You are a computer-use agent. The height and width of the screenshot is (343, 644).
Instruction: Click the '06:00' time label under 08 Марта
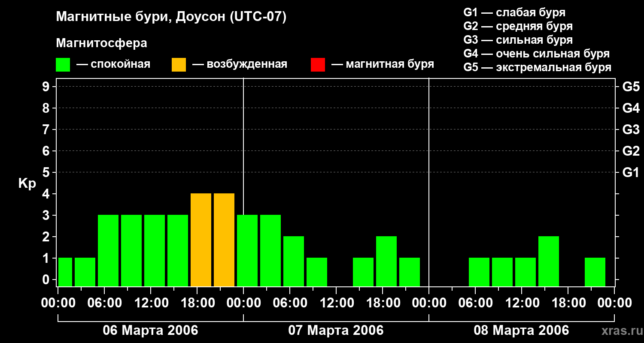[x=476, y=303]
